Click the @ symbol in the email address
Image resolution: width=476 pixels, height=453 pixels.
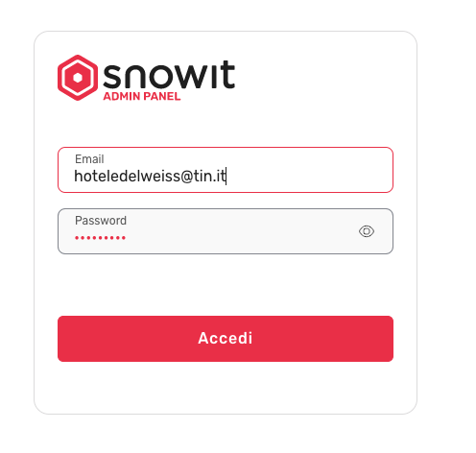pyautogui.click(x=187, y=177)
